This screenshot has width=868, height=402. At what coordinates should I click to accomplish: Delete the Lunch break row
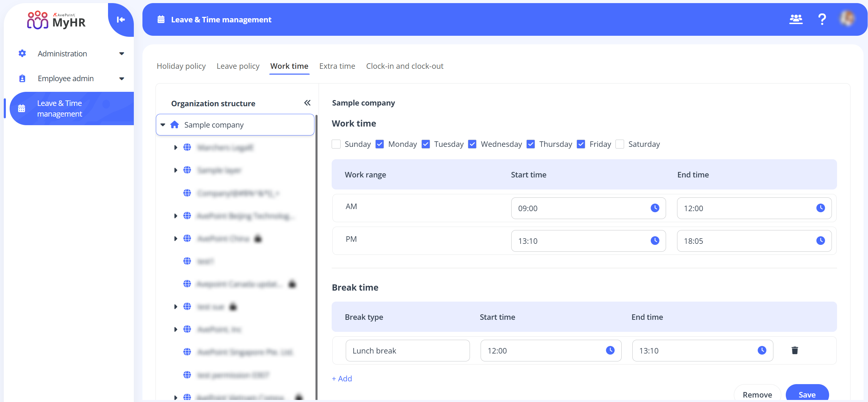(795, 350)
